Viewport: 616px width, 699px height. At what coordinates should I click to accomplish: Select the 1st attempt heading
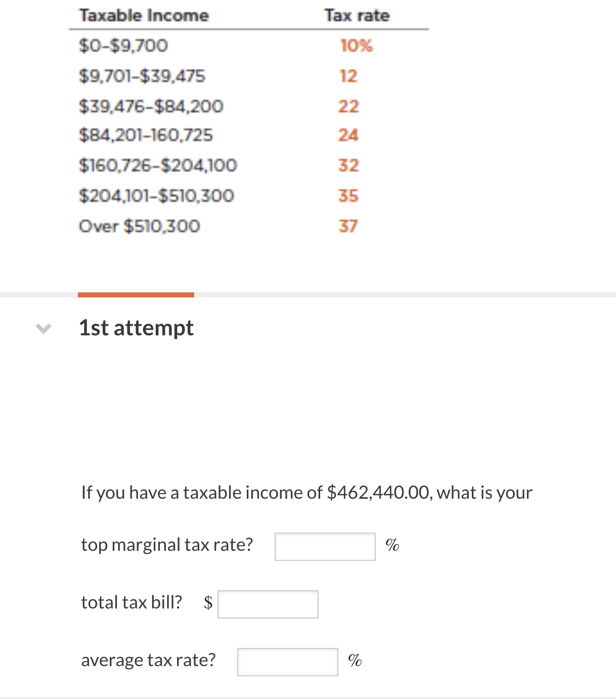[136, 328]
